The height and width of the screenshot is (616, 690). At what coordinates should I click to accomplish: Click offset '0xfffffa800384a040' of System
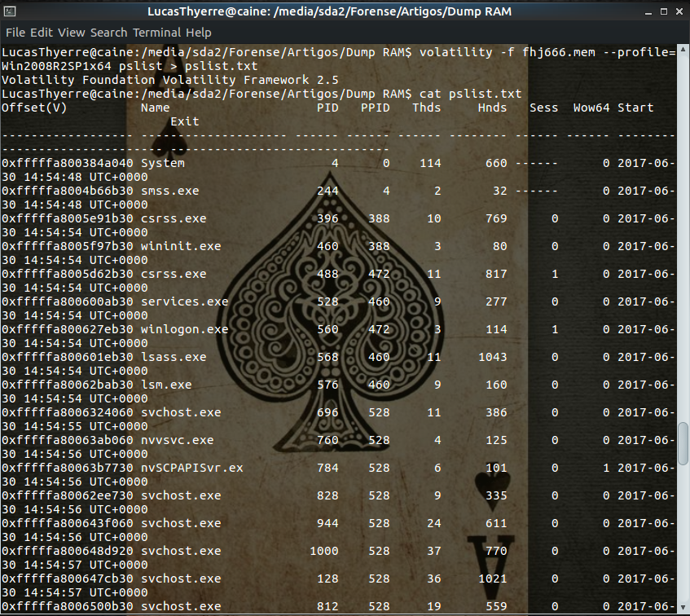(68, 163)
